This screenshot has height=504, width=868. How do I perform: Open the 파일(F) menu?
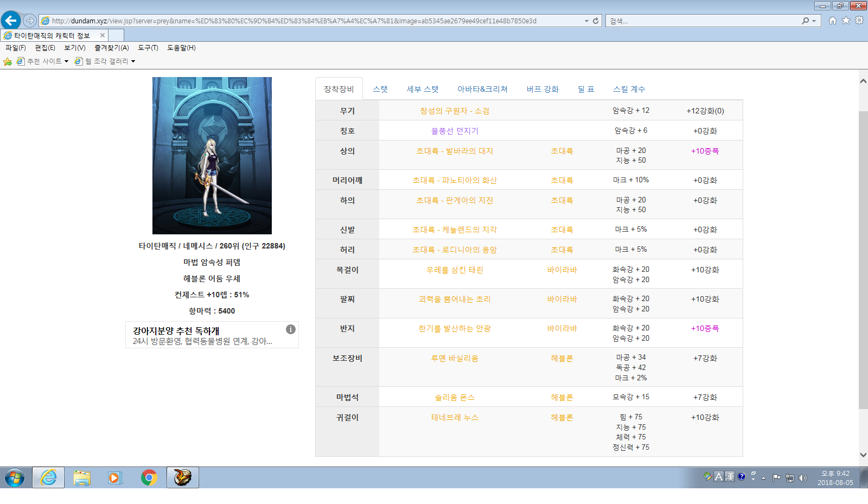[16, 48]
